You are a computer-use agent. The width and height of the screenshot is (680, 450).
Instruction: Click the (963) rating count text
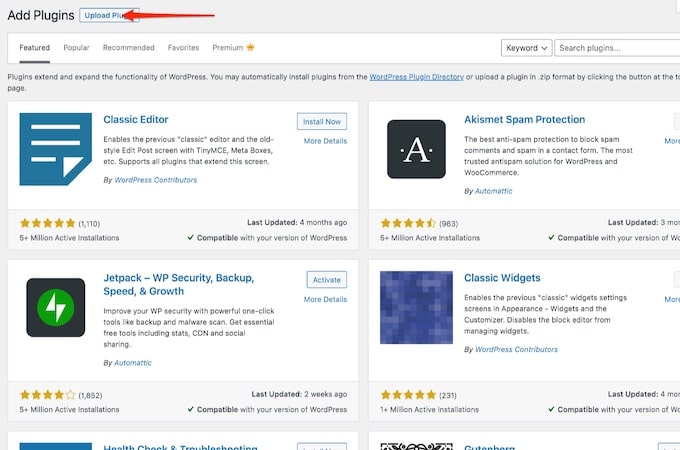(448, 224)
